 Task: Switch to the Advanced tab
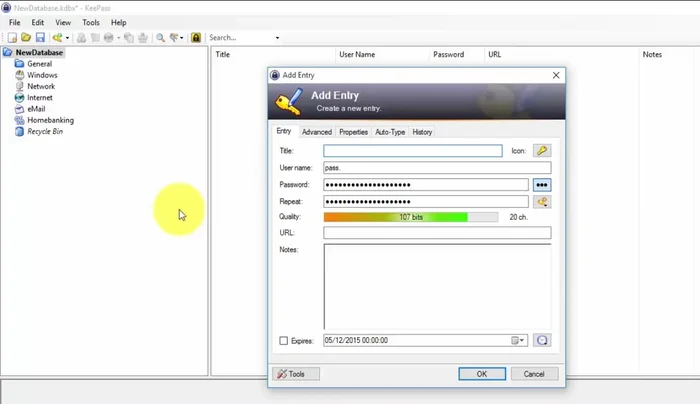pos(316,132)
